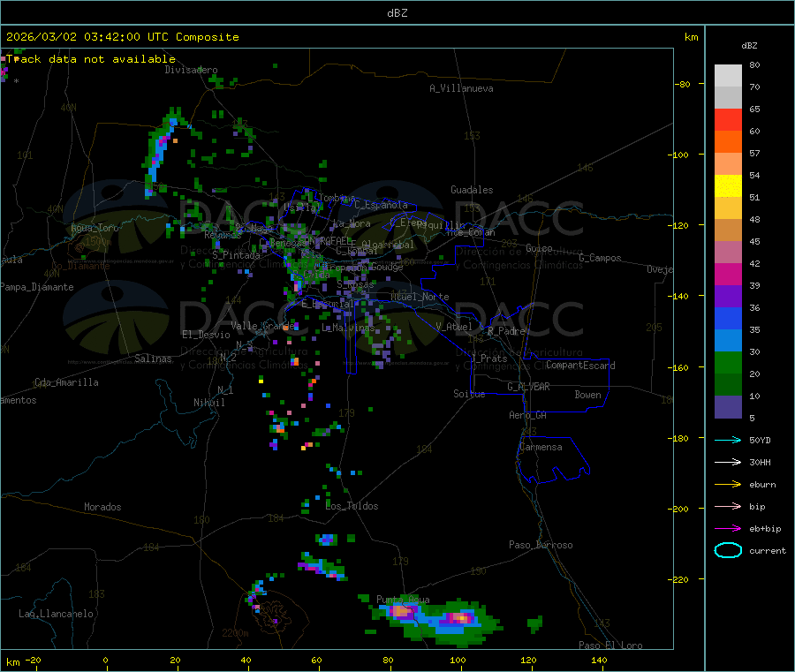
Task: Click the G_Campos map label
Action: coord(600,258)
